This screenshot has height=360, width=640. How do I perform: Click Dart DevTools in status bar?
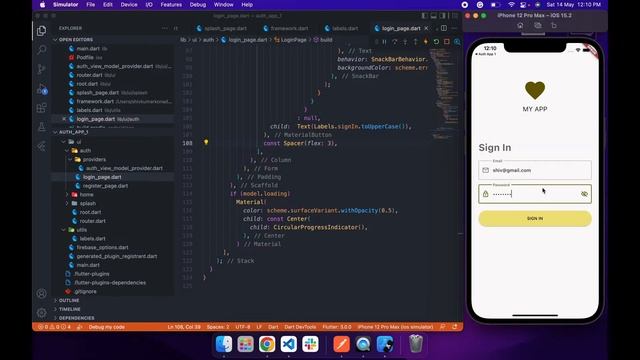point(300,327)
